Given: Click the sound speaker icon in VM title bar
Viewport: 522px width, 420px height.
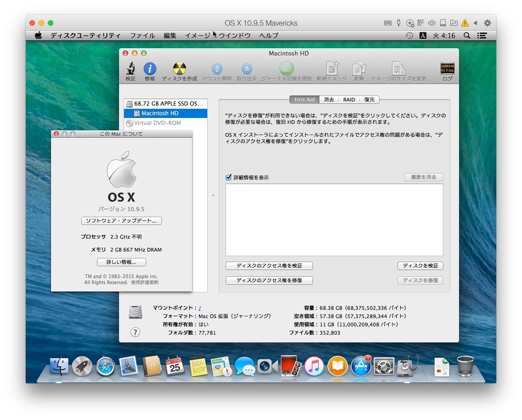Looking at the screenshot, I should click(x=432, y=23).
